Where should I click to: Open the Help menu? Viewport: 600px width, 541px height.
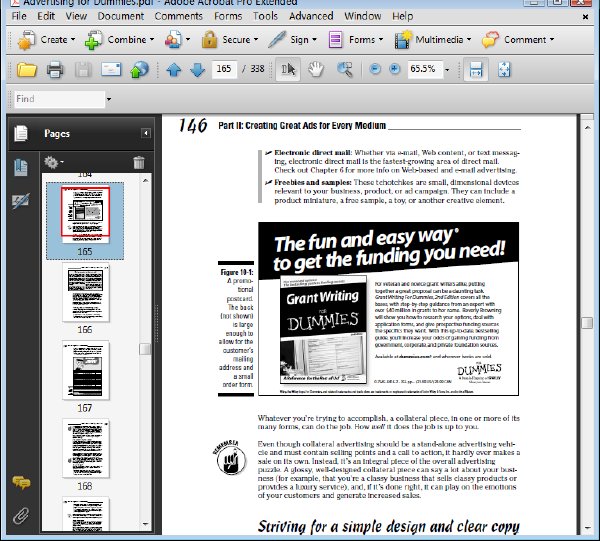403,16
